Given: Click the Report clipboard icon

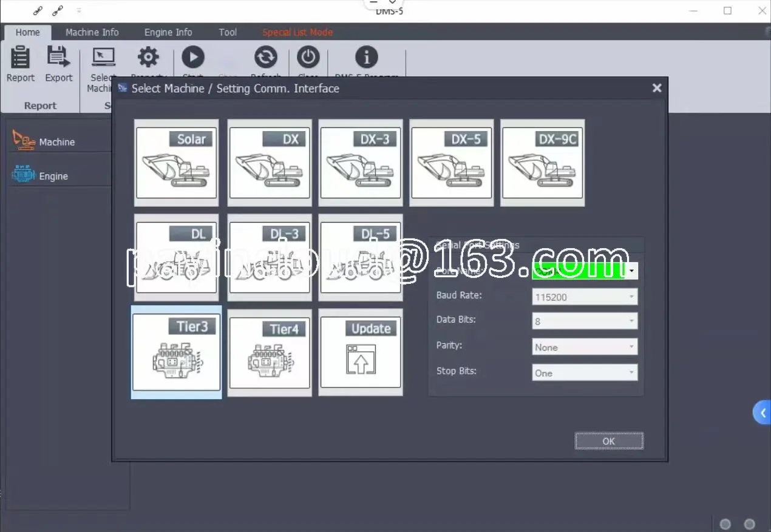Looking at the screenshot, I should (21, 58).
